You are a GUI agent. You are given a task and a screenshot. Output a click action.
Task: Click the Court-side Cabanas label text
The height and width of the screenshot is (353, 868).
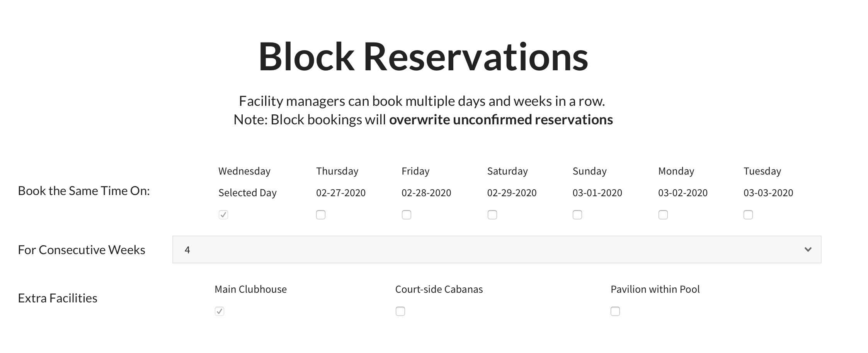[439, 289]
